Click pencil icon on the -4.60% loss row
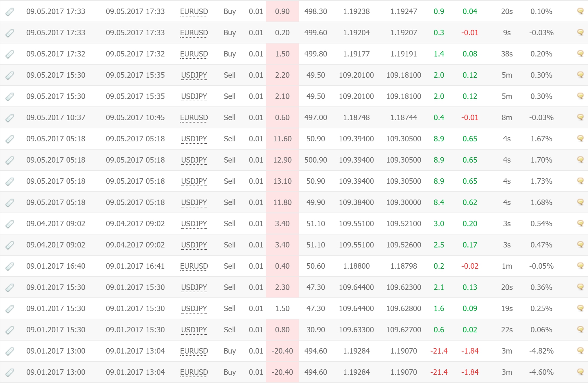Screen dimensions: 588x383 [x=10, y=372]
